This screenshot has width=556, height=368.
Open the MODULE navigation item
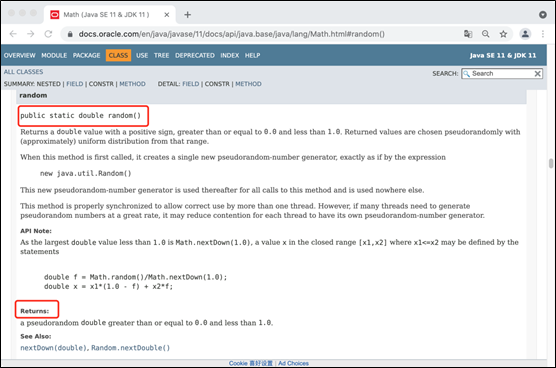click(54, 55)
